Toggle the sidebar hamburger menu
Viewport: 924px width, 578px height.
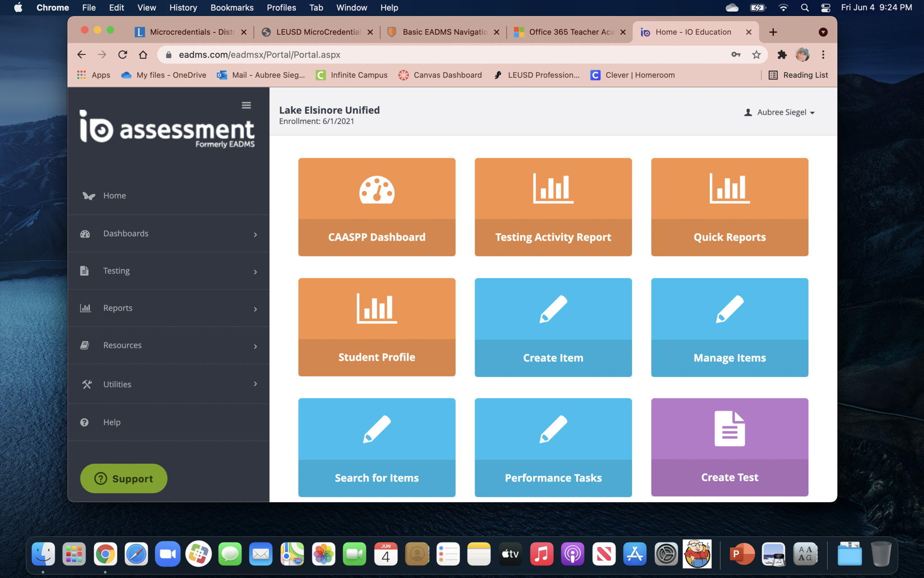[x=246, y=105]
